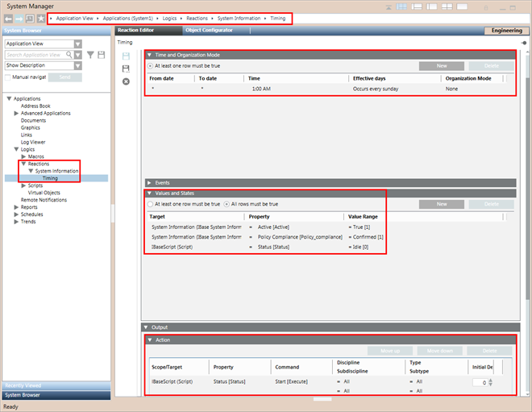The height and width of the screenshot is (412, 532).
Task: Click the Save As icon below Save
Action: click(125, 69)
